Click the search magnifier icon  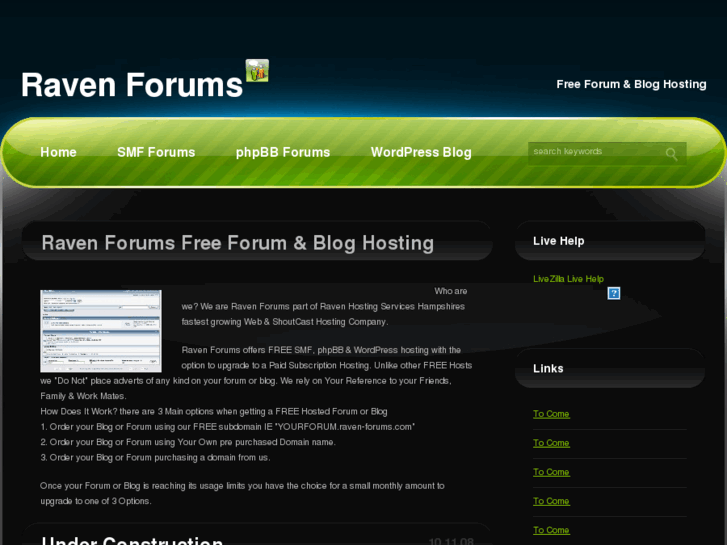671,154
